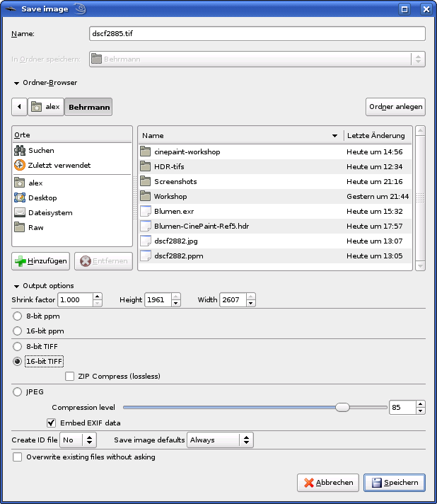This screenshot has height=504, width=437.
Task: Uncheck Embed EXIF data
Action: tap(51, 423)
